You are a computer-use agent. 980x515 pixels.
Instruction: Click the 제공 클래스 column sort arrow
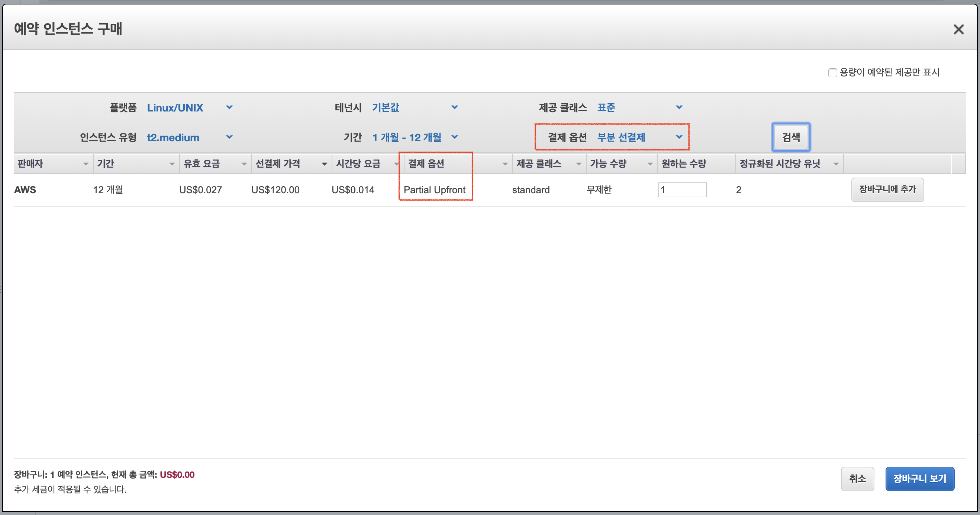tap(578, 164)
